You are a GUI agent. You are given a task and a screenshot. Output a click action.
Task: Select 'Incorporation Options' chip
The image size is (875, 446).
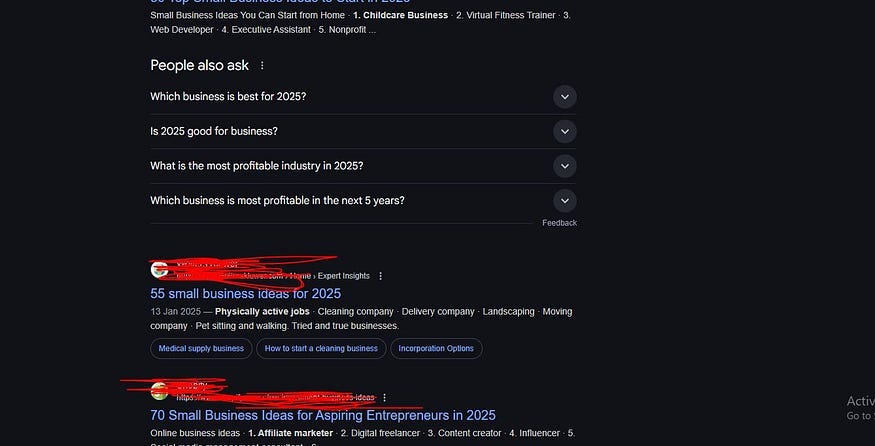[436, 348]
